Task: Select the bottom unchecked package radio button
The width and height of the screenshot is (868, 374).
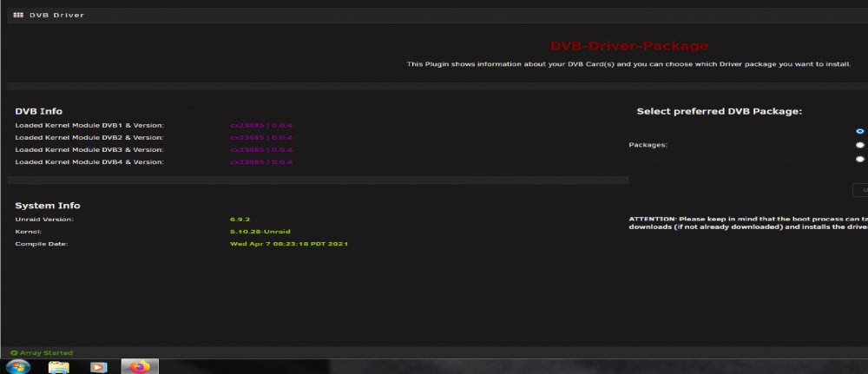Action: (x=859, y=159)
